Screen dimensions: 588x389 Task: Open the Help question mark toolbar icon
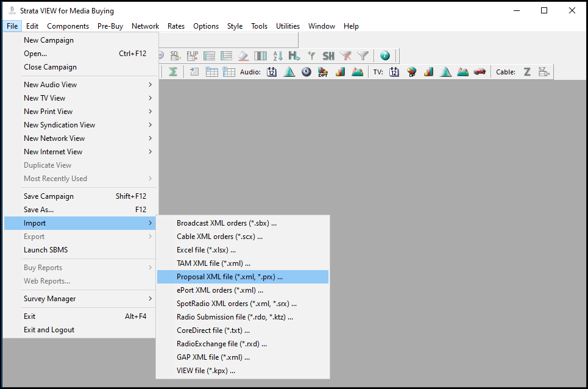tap(385, 55)
